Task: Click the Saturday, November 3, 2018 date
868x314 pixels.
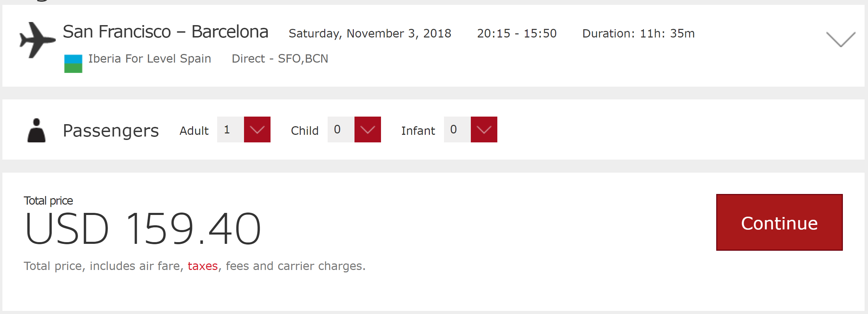Action: point(370,33)
